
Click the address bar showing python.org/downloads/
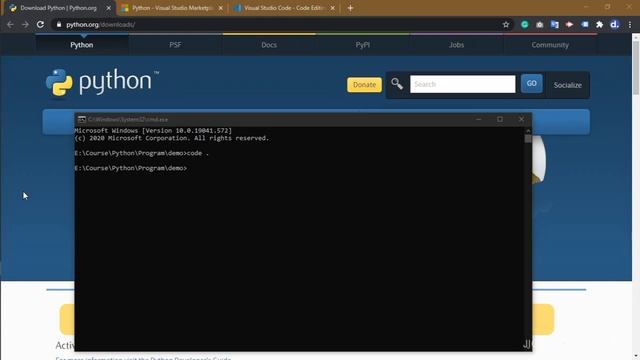click(x=278, y=24)
